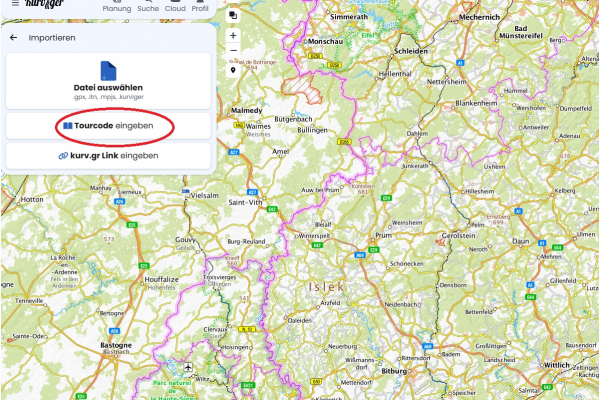Click the blue file icon above Datei auswählen
The image size is (600, 400).
coord(108,71)
